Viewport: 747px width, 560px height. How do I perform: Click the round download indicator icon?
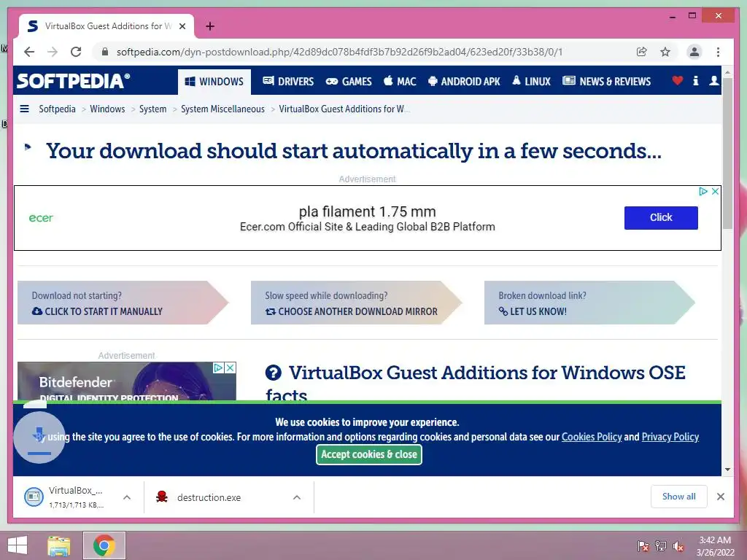[39, 437]
